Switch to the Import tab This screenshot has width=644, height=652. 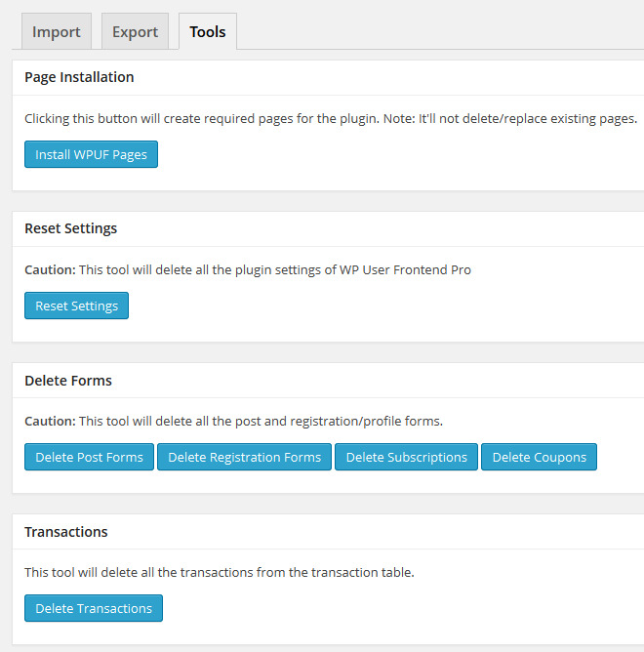click(57, 31)
